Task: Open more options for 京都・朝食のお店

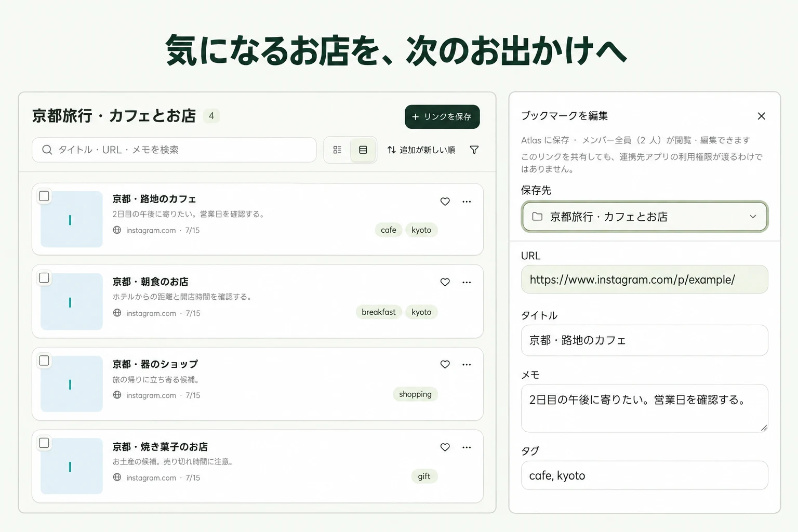Action: [x=467, y=282]
